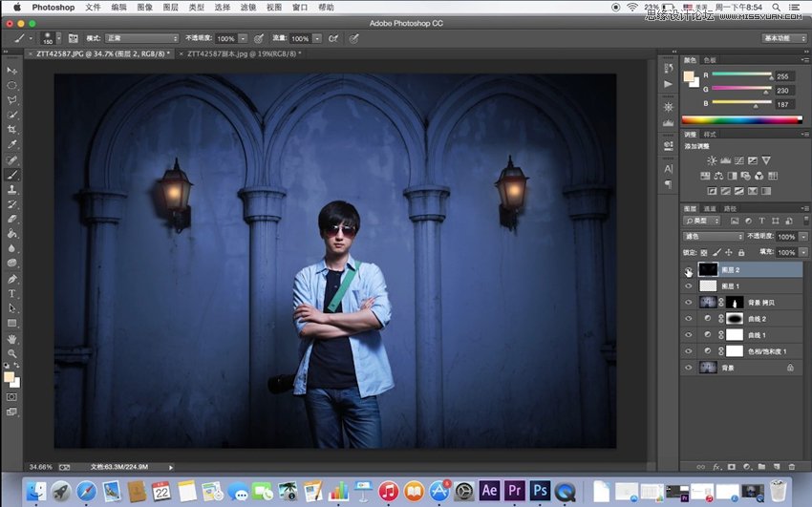
Task: Select the Zoom tool
Action: tap(11, 353)
